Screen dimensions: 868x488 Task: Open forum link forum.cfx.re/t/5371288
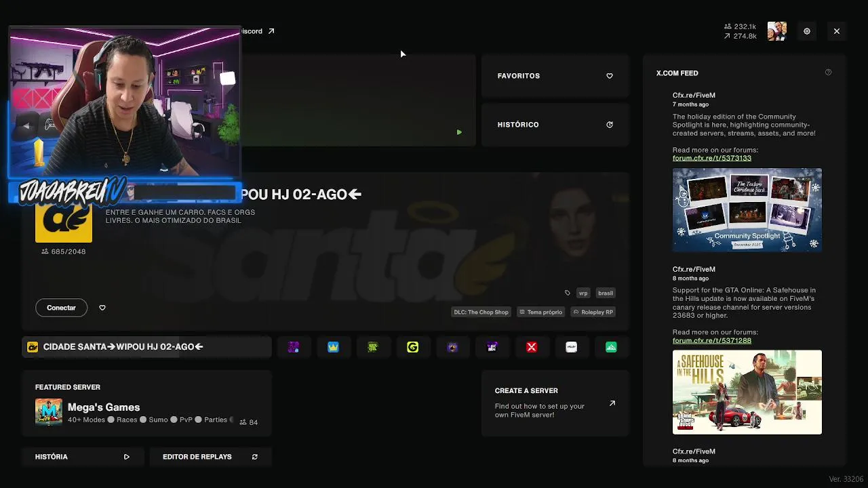tap(712, 340)
